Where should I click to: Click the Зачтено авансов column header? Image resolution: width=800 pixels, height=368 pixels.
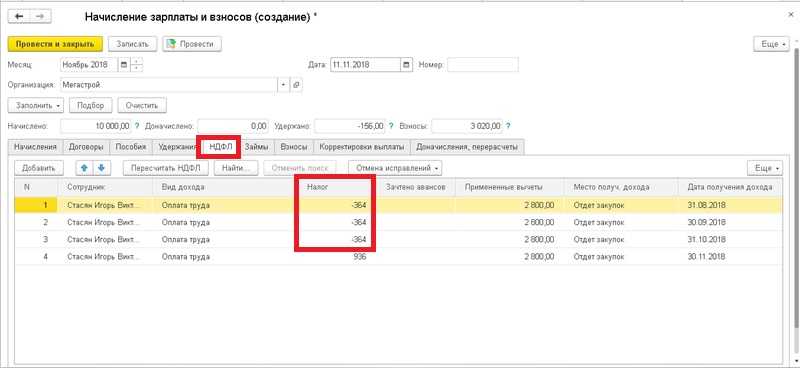pos(416,187)
